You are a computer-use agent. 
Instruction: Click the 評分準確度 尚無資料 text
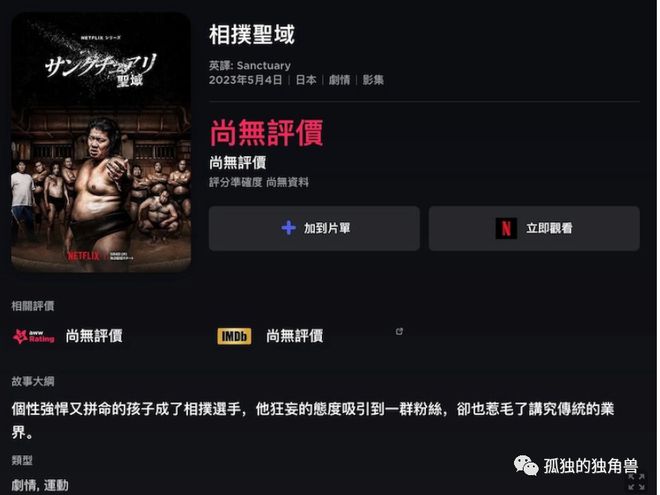click(x=259, y=182)
